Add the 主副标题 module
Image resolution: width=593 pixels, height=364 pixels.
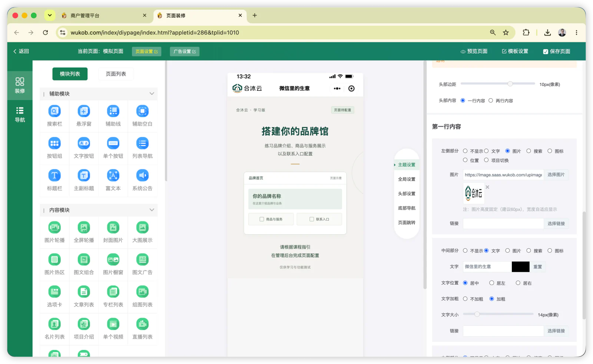pyautogui.click(x=84, y=181)
